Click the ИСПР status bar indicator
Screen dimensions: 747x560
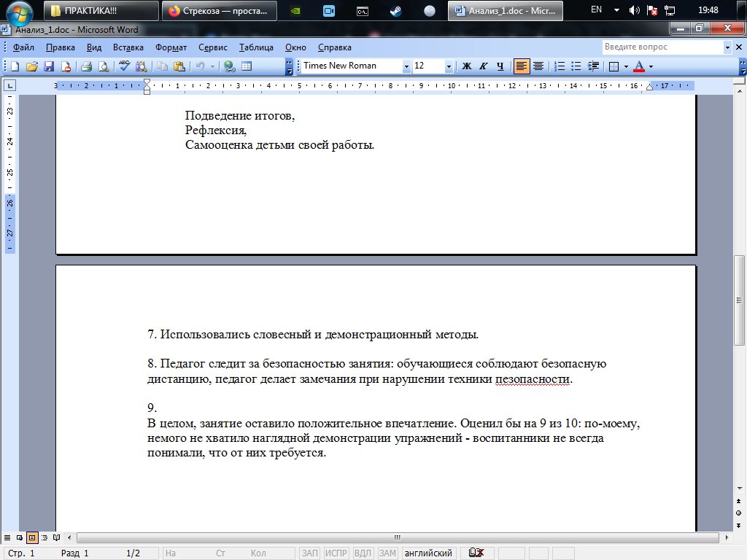click(x=336, y=553)
